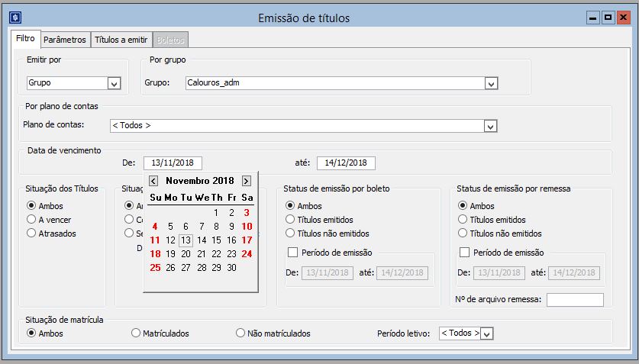
Task: Minimize the Emissão de títulos window
Action: (592, 17)
